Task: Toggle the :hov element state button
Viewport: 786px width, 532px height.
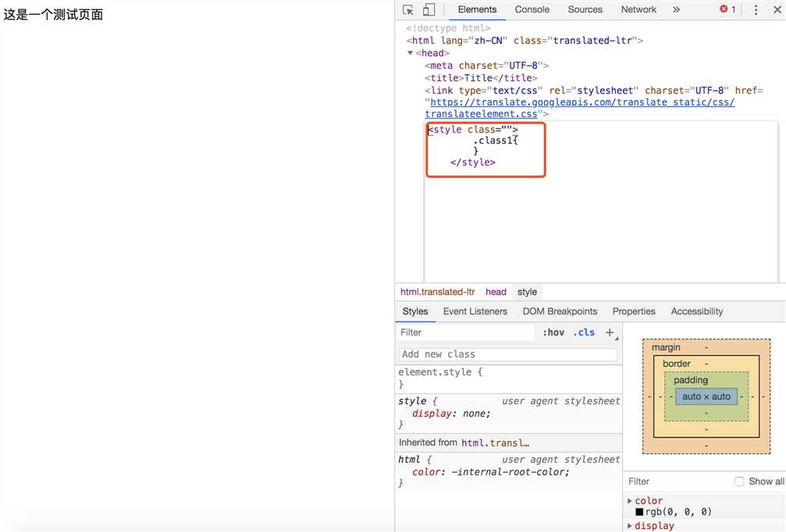Action: point(553,332)
